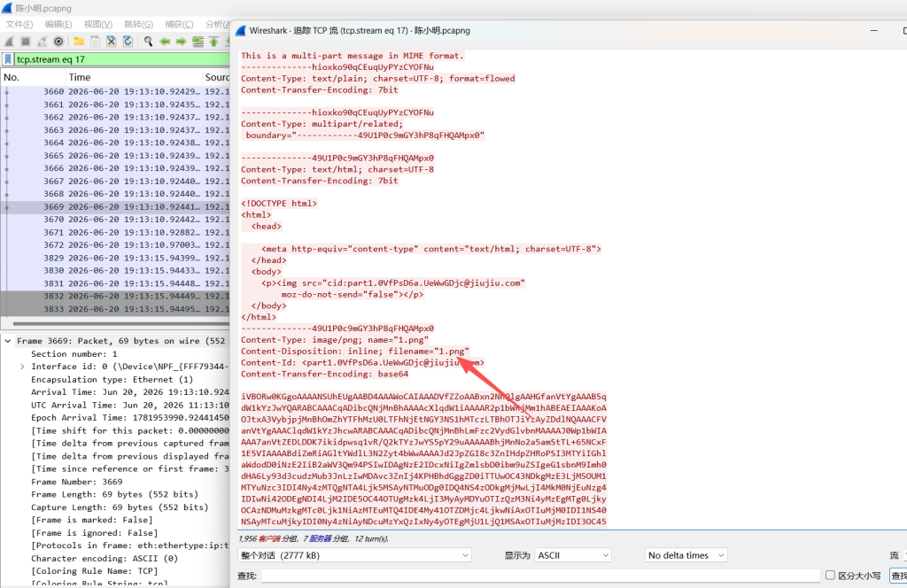Click the Content-Type: image/png line
The width and height of the screenshot is (907, 588).
(335, 340)
